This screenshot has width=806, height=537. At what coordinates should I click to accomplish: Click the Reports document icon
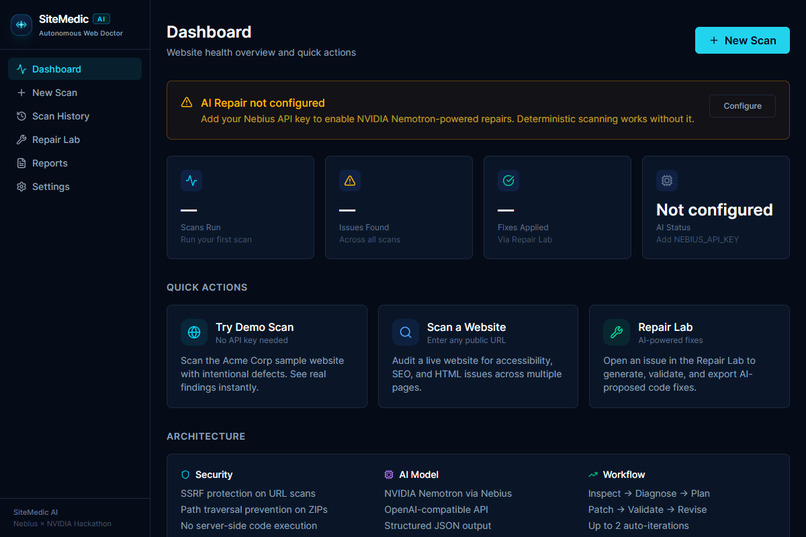(x=21, y=163)
